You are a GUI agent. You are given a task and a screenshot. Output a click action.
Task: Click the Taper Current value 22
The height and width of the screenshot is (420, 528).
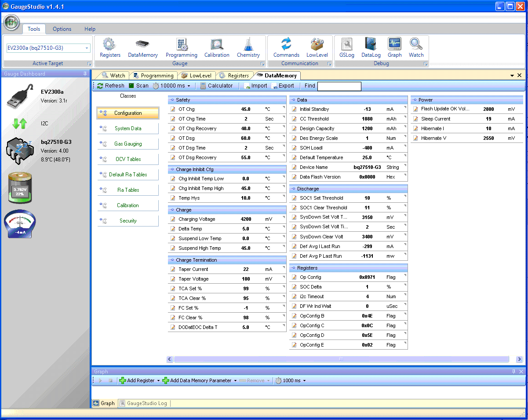246,269
